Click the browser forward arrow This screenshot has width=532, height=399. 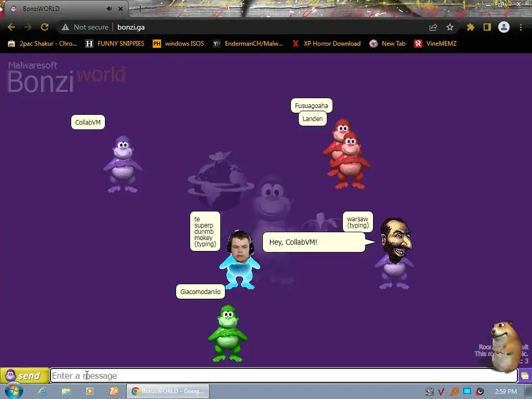point(28,27)
